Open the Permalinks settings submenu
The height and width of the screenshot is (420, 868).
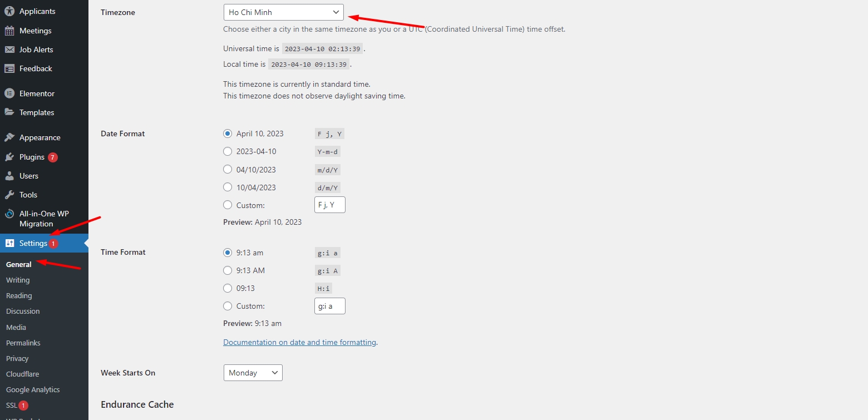(23, 343)
